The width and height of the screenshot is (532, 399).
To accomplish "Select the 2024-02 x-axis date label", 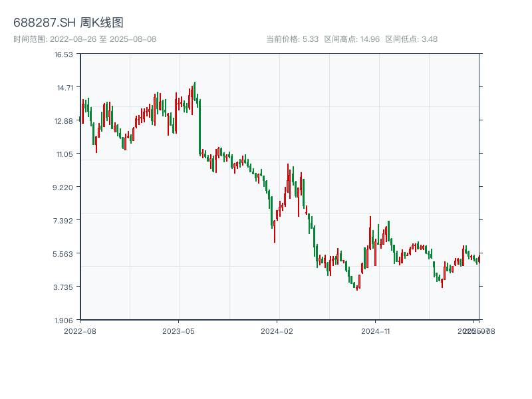I will pyautogui.click(x=277, y=331).
